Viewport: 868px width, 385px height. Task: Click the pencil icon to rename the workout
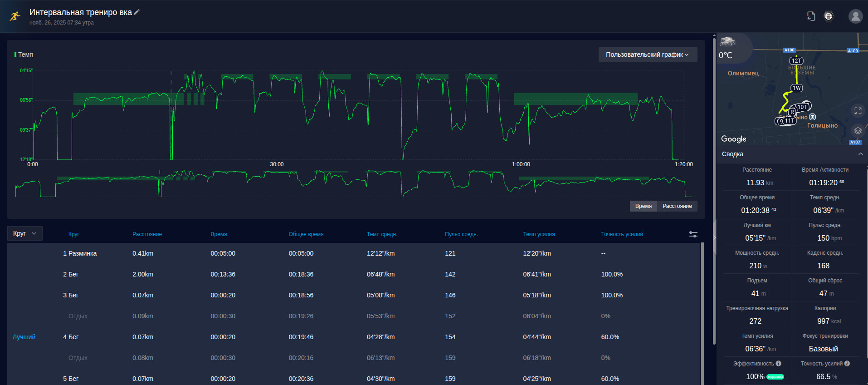[x=137, y=12]
